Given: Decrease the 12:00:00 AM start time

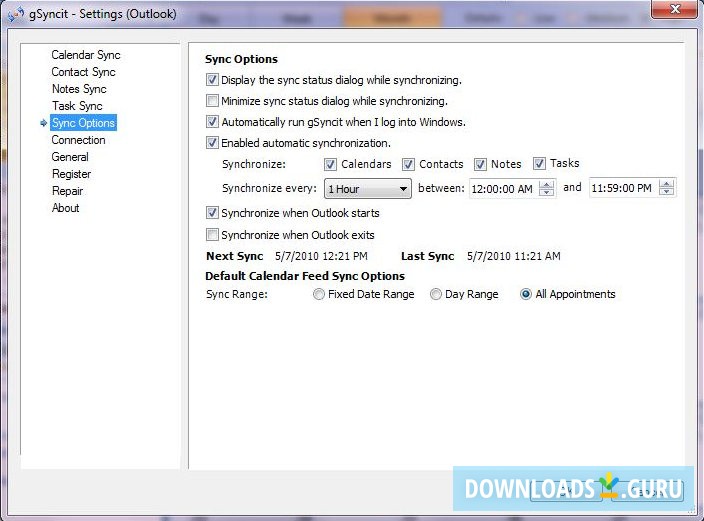Looking at the screenshot, I should coord(546,193).
